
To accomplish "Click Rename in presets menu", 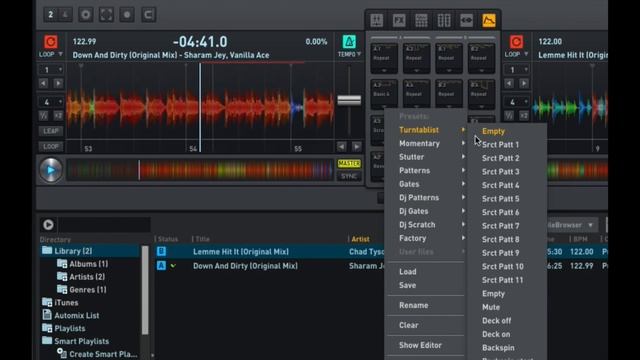I will click(x=413, y=305).
